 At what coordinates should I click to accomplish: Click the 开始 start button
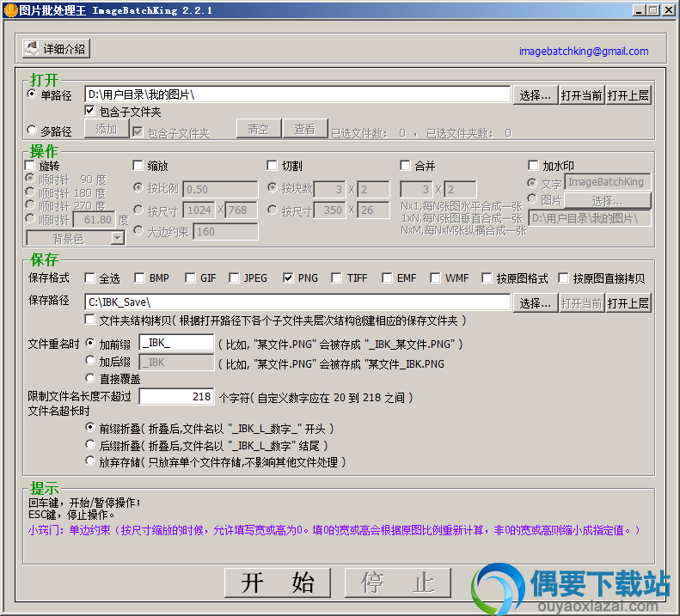coord(278,582)
